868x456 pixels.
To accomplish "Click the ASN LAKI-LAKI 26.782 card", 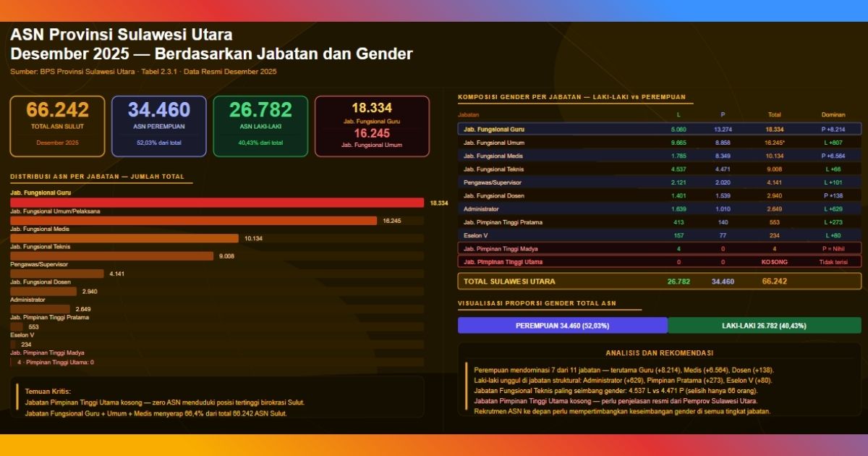I will pyautogui.click(x=262, y=124).
